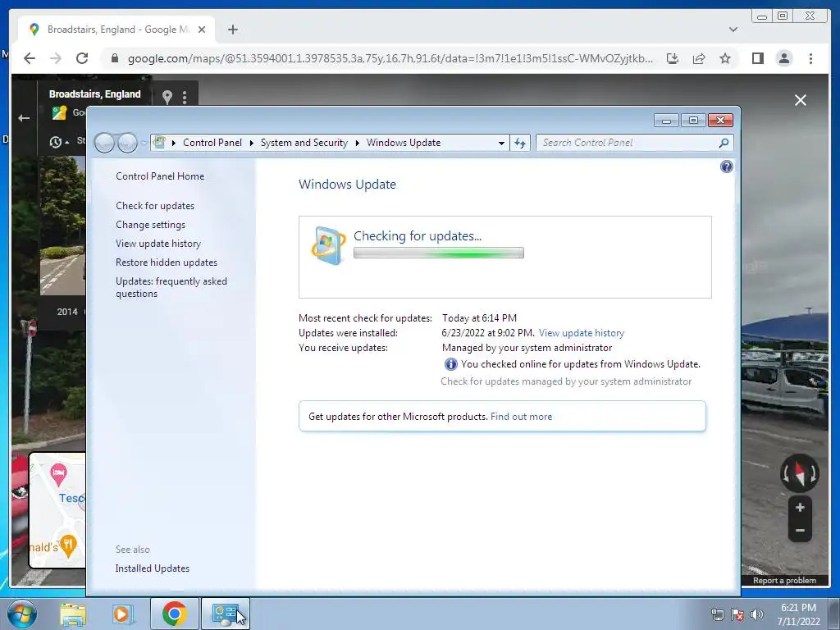This screenshot has width=840, height=630.
Task: Expand the address bar history dropdown arrow
Action: coord(501,143)
